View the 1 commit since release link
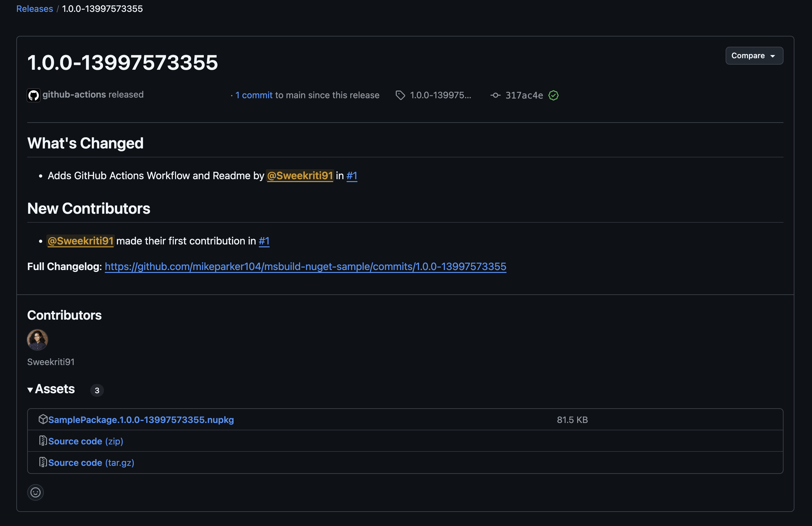 click(x=254, y=95)
